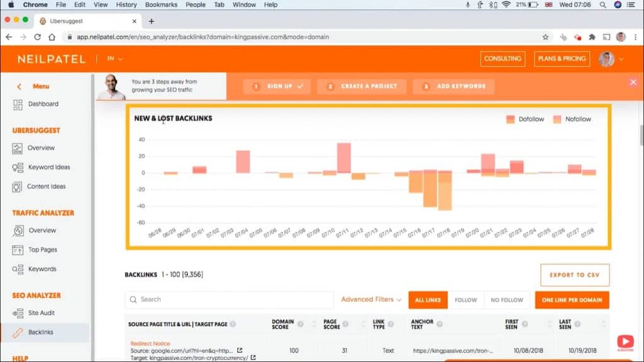The width and height of the screenshot is (644, 362).
Task: Click Export to CSV button
Action: [575, 275]
